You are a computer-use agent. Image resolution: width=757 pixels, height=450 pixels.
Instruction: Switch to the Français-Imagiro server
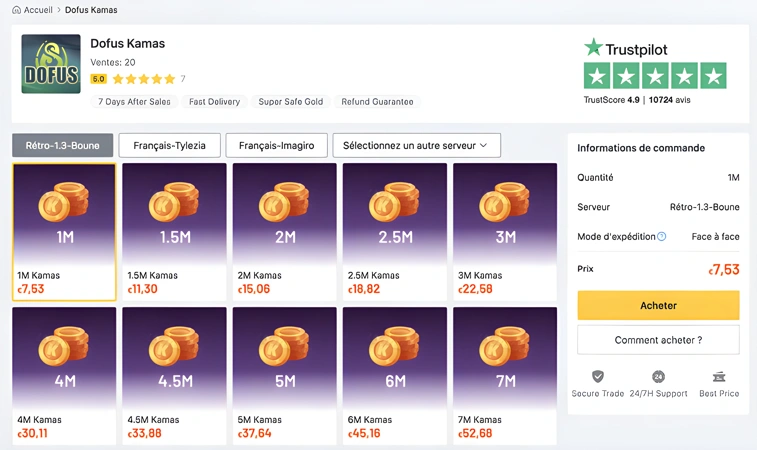pyautogui.click(x=276, y=145)
